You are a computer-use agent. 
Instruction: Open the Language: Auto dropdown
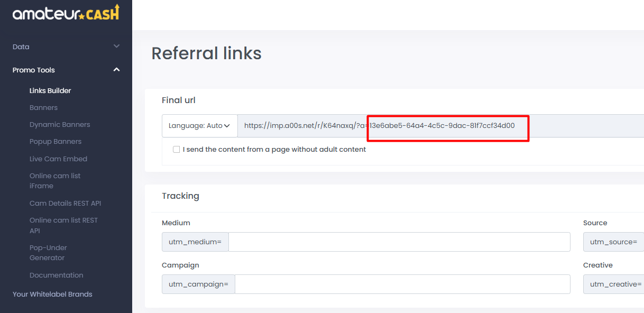(x=199, y=126)
